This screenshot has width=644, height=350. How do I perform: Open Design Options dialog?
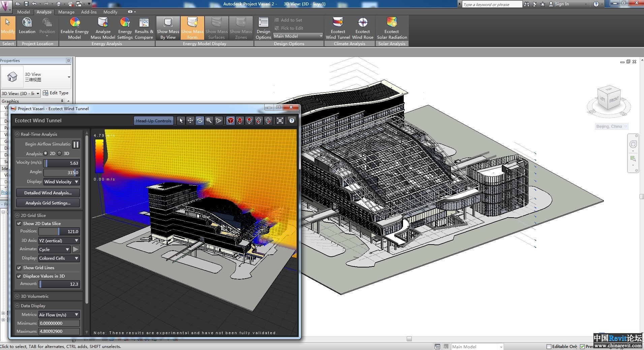point(263,28)
